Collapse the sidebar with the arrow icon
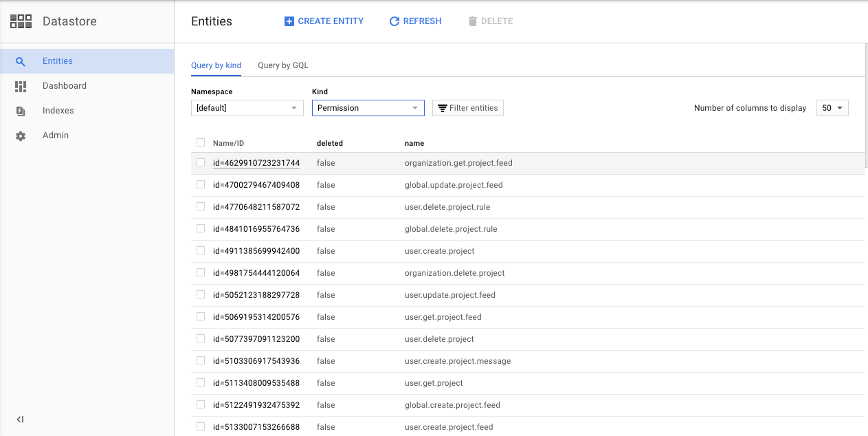 click(x=20, y=419)
